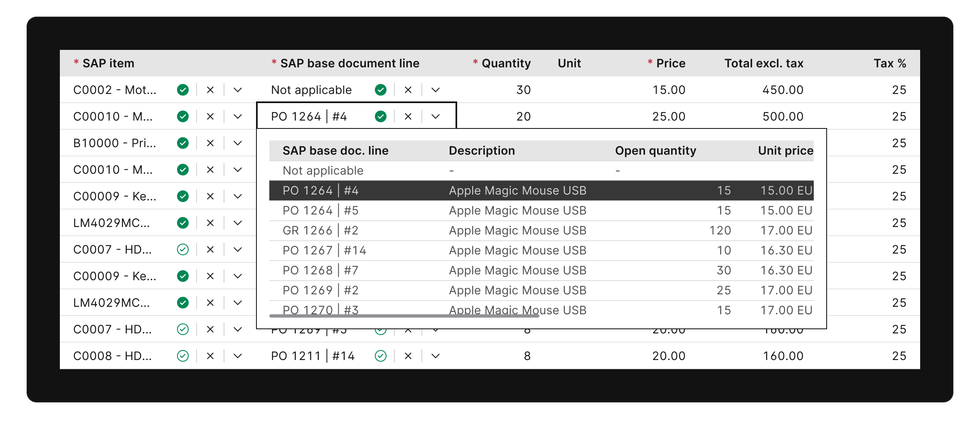Click the dropdown list horizontal scrollbar

404,316
